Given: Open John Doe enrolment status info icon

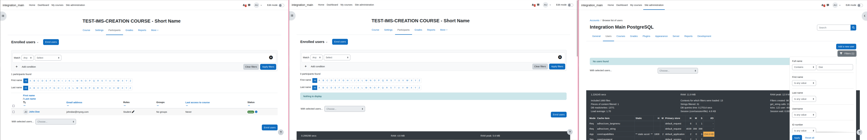Looking at the screenshot, I should (256, 112).
